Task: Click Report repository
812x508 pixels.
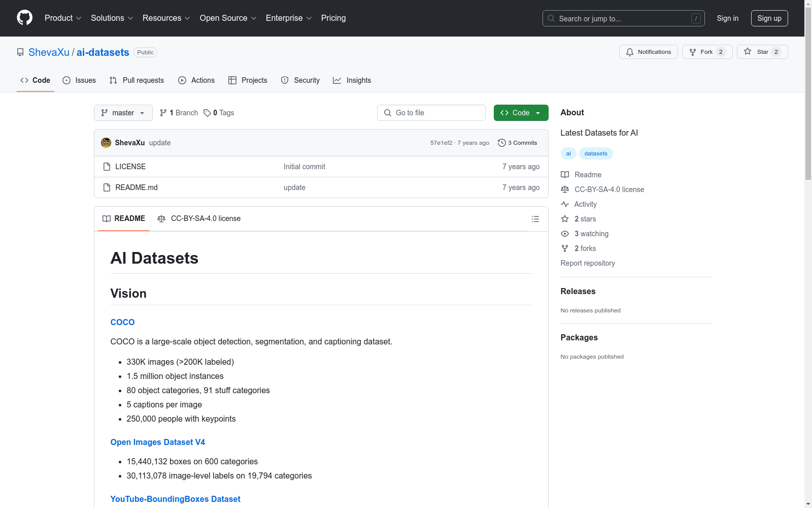Action: click(588, 263)
